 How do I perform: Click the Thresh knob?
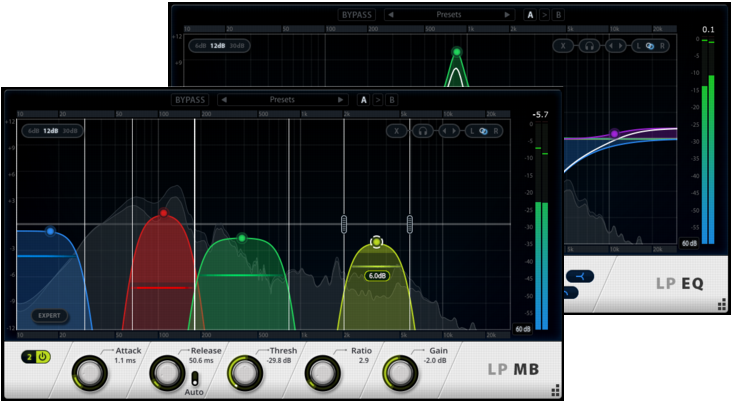coord(245,373)
